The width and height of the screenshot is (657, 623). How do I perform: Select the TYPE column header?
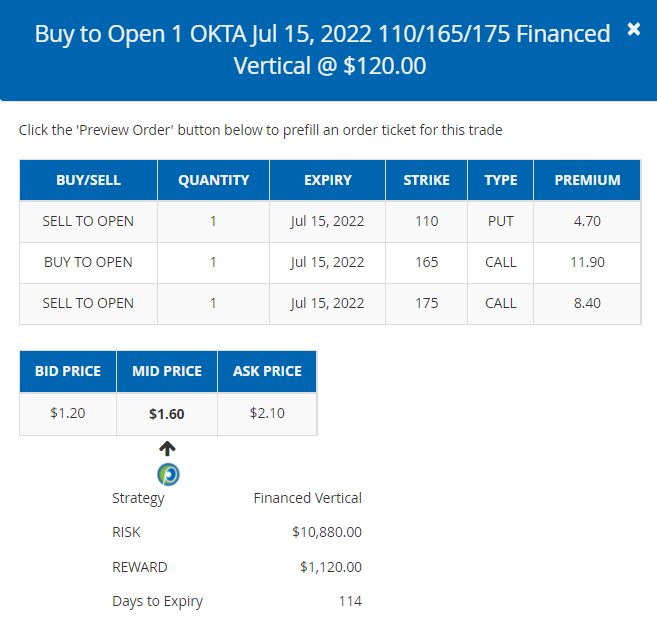pos(501,180)
